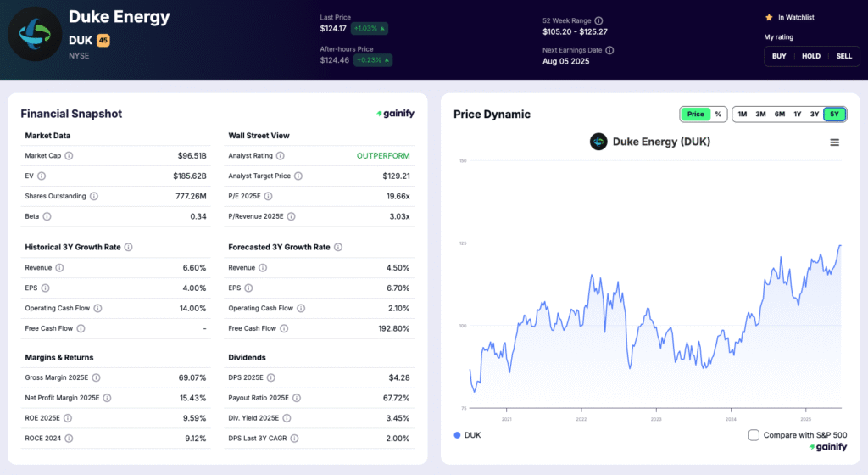Open DPS Last 3Y CAGR info icon
868x475 pixels.
tap(294, 439)
